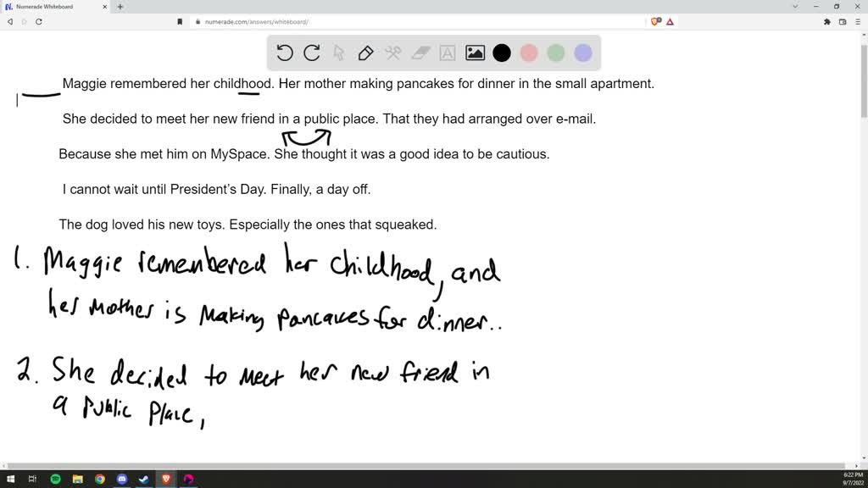Image resolution: width=868 pixels, height=488 pixels.
Task: Open Brave Shields icon
Action: [x=655, y=21]
